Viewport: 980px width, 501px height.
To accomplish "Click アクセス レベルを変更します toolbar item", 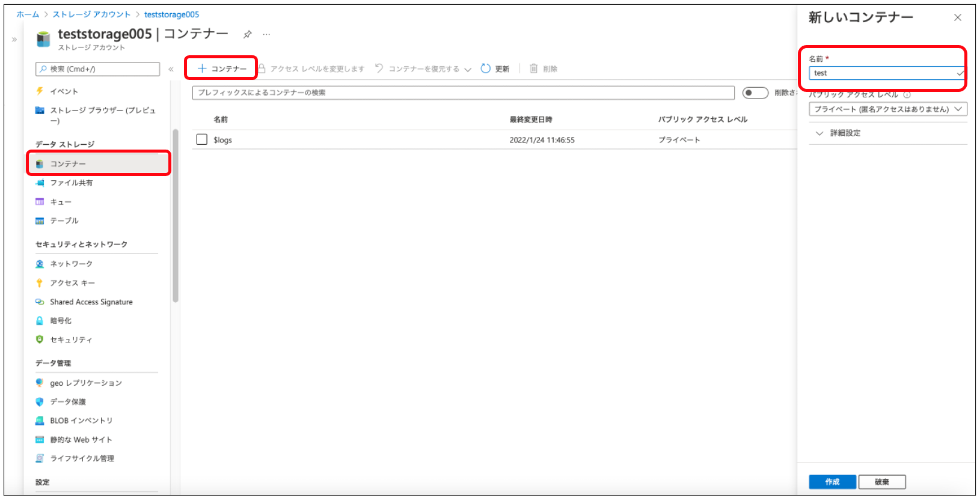I will 311,69.
